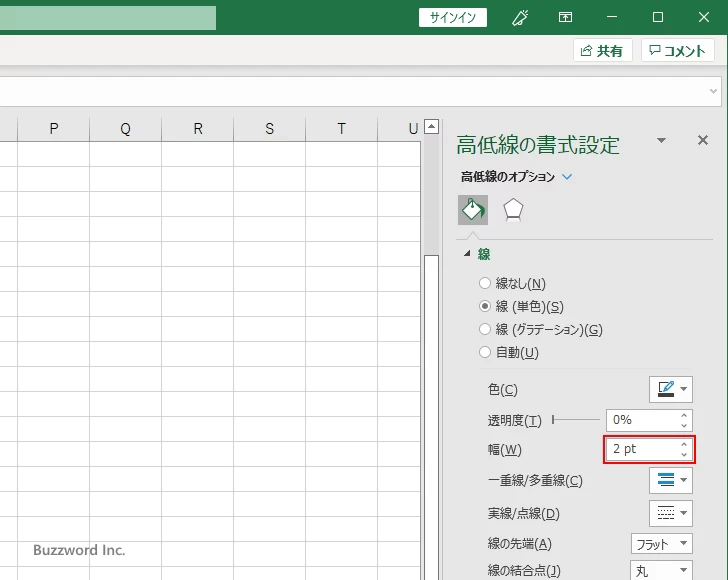
Task: Click the pen icon in title bar
Action: pyautogui.click(x=520, y=17)
